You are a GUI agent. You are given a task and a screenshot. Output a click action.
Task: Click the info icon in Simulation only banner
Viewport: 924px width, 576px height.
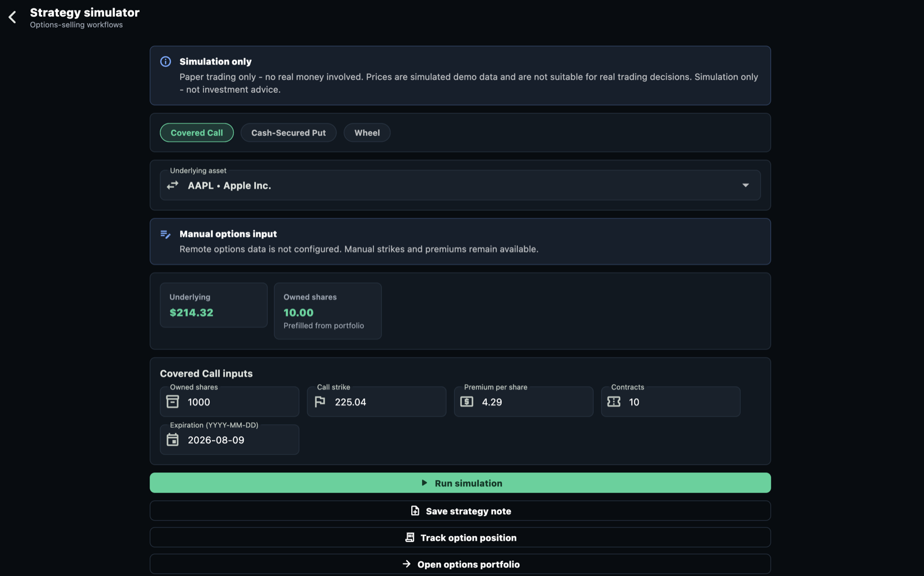[166, 61]
